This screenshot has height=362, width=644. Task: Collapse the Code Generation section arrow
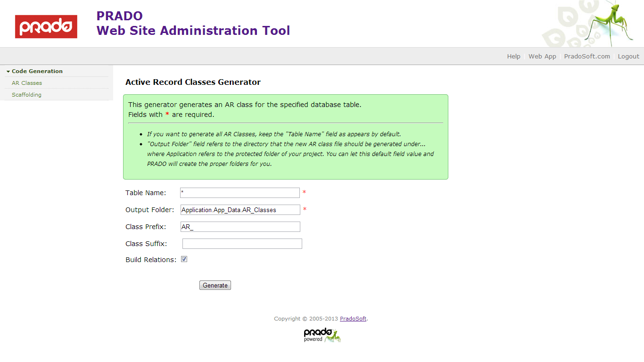tap(8, 72)
